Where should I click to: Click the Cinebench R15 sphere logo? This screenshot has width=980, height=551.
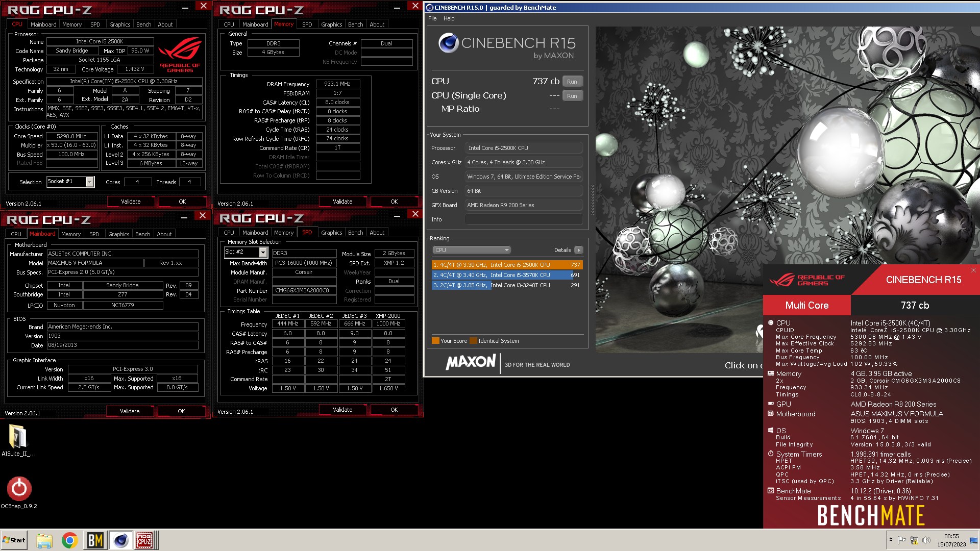coord(448,43)
